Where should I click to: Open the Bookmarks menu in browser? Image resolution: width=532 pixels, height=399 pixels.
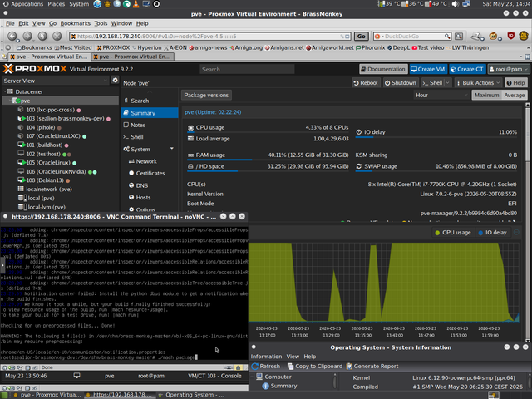[x=76, y=23]
